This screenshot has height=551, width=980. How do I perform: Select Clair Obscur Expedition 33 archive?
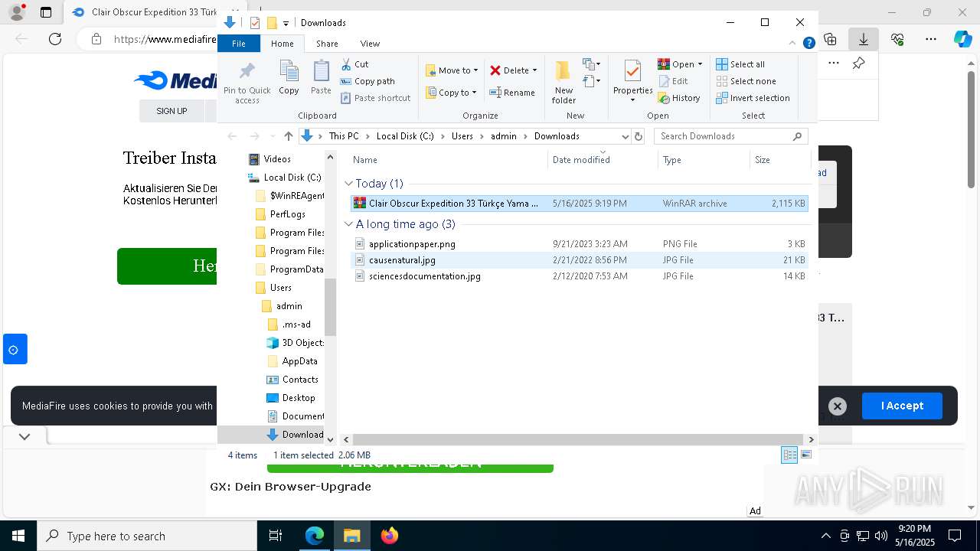pyautogui.click(x=579, y=204)
